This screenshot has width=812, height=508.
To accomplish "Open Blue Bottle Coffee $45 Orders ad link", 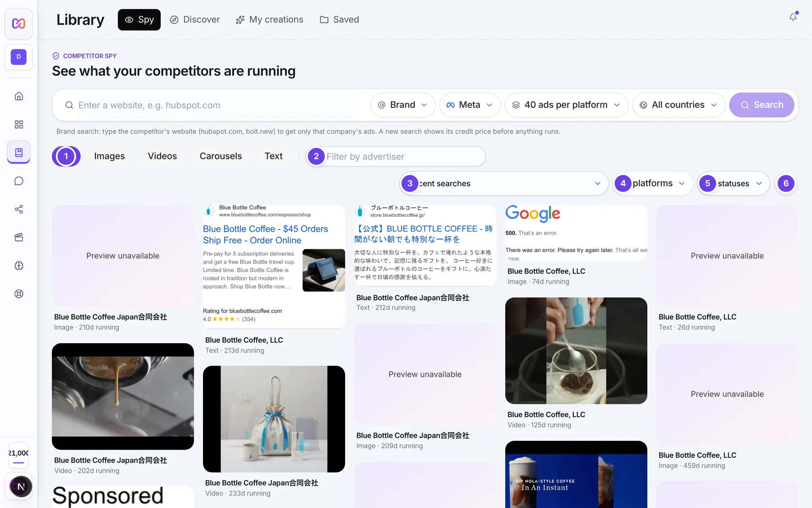I will point(265,235).
